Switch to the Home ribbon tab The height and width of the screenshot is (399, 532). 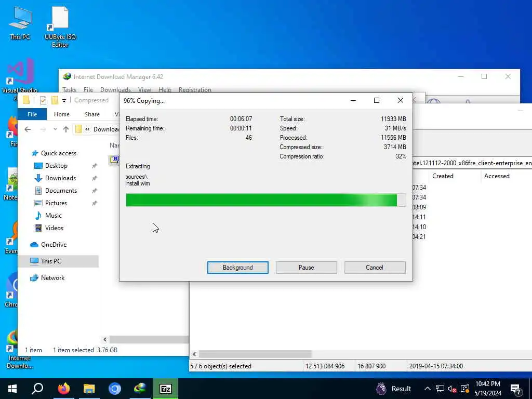coord(62,114)
